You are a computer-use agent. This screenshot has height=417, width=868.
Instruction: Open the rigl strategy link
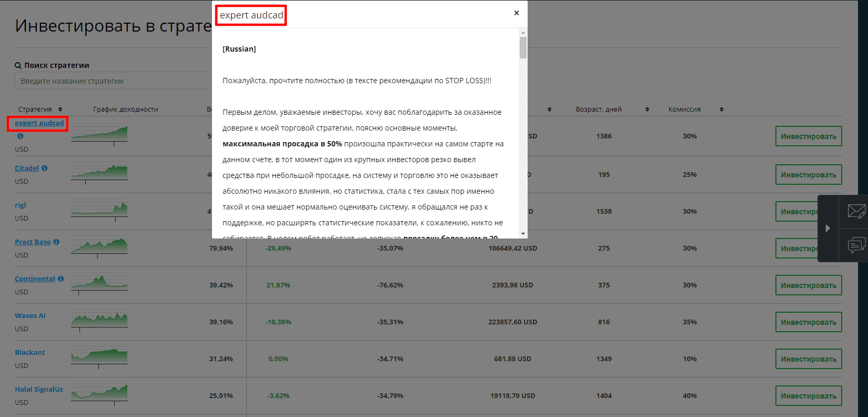click(x=20, y=205)
